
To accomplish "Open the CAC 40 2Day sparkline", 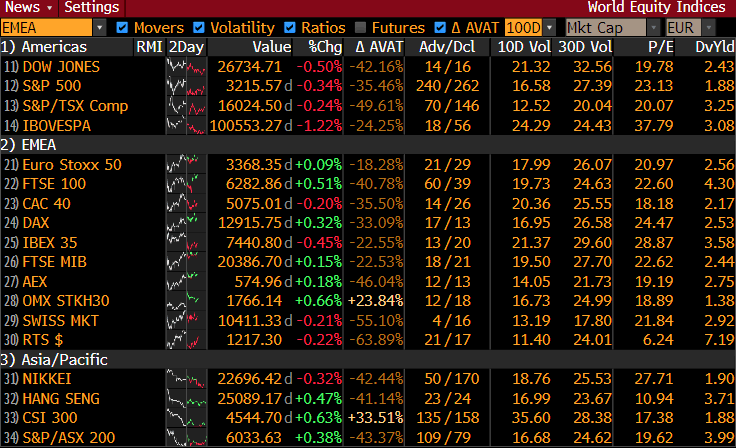I will click(x=186, y=203).
